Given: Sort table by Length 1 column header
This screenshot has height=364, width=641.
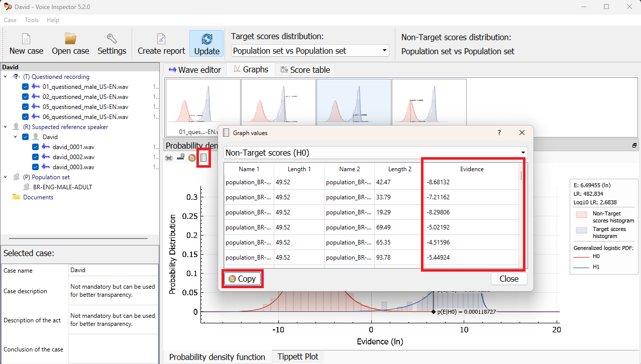Looking at the screenshot, I should [x=299, y=169].
